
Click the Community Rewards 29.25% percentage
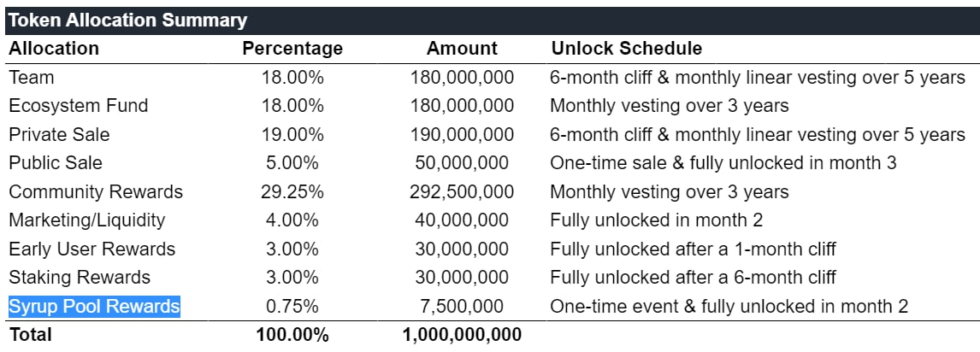[292, 191]
